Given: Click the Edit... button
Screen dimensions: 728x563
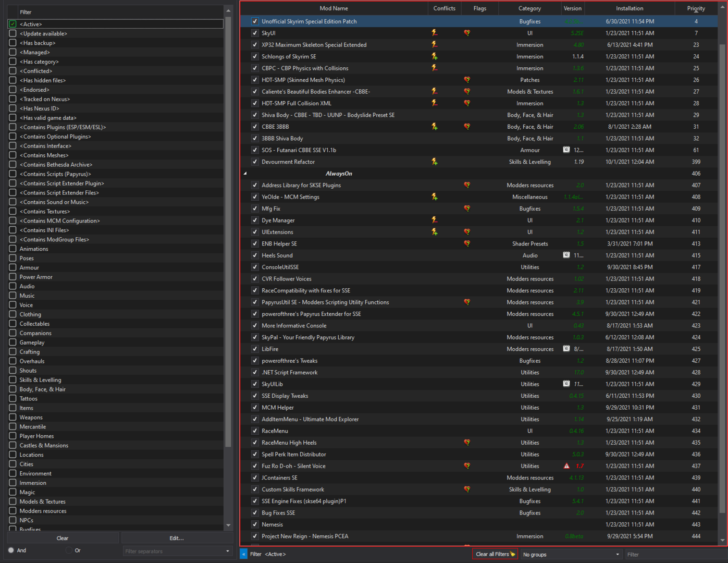Looking at the screenshot, I should 177,538.
